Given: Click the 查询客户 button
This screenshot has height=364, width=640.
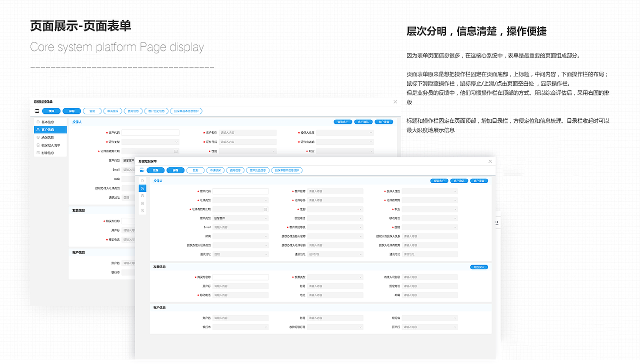Looking at the screenshot, I should (x=439, y=180).
